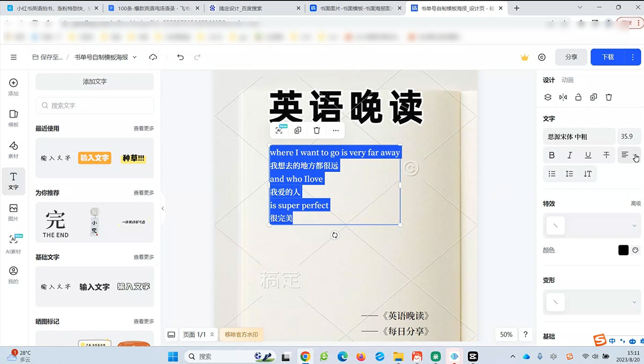Open the 素材 (Materials) panel
The height and width of the screenshot is (364, 644).
click(x=13, y=148)
